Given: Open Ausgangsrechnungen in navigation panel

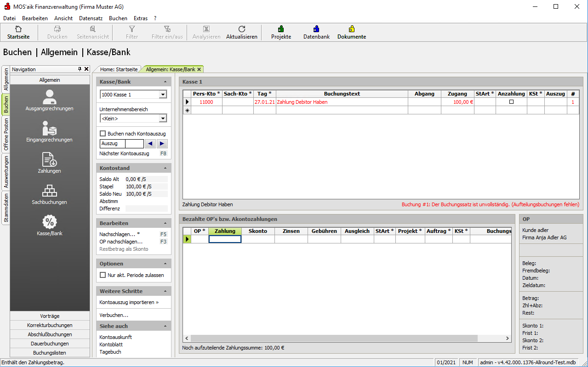Looking at the screenshot, I should coord(50,100).
